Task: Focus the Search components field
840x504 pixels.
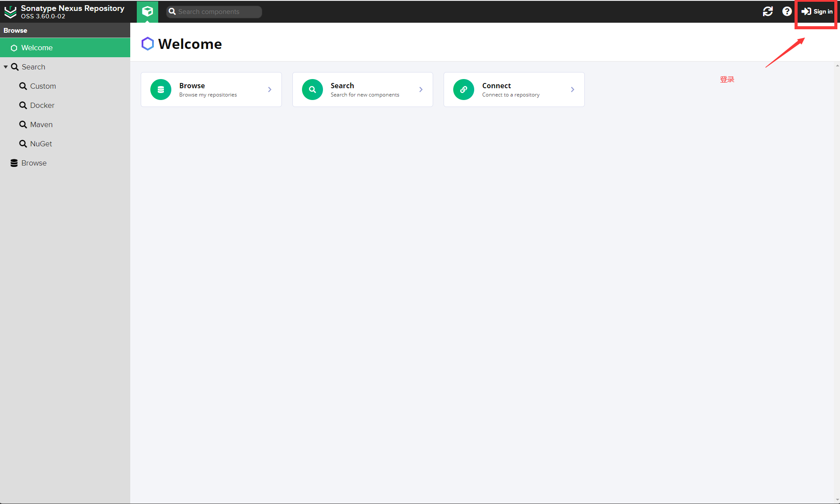Action: point(214,12)
